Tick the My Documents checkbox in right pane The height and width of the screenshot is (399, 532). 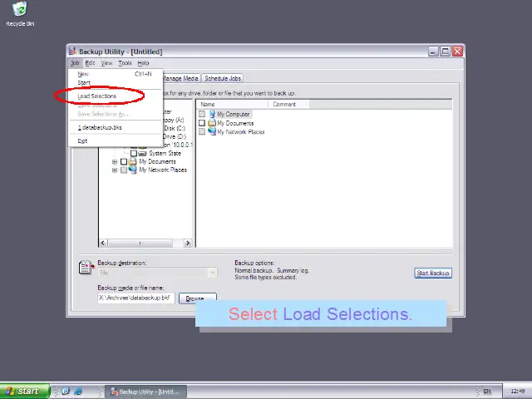pyautogui.click(x=202, y=123)
